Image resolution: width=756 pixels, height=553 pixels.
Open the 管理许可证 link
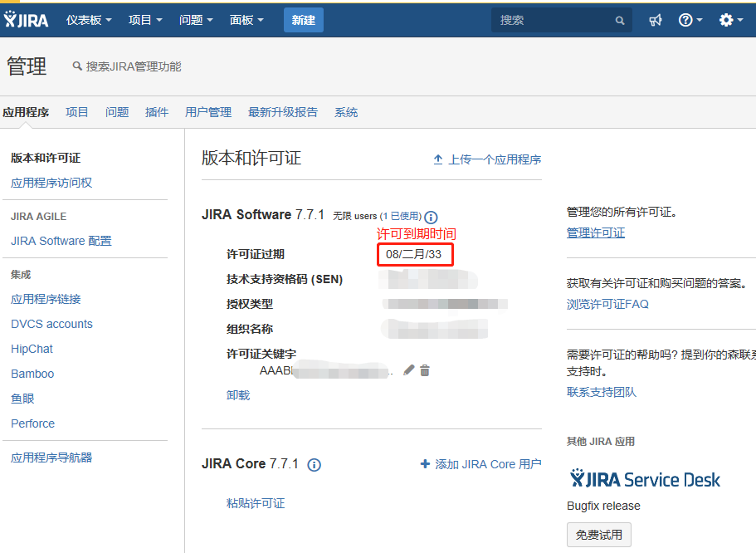[596, 232]
